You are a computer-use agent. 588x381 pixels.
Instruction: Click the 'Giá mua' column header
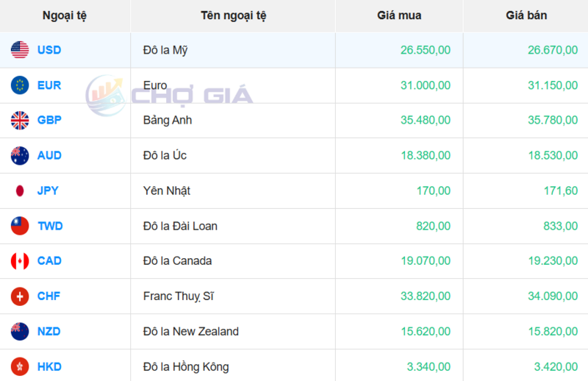tap(399, 15)
